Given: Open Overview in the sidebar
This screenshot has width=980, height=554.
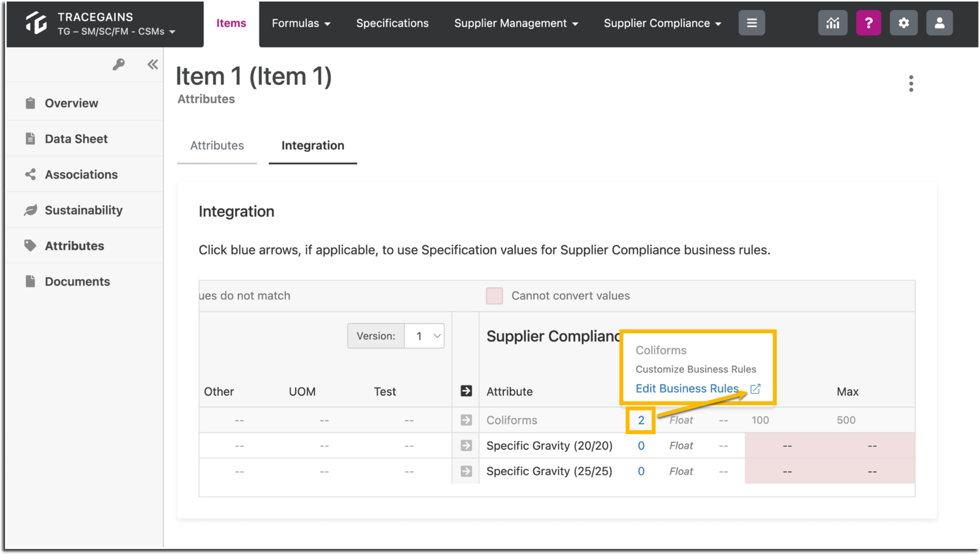Looking at the screenshot, I should coord(71,103).
